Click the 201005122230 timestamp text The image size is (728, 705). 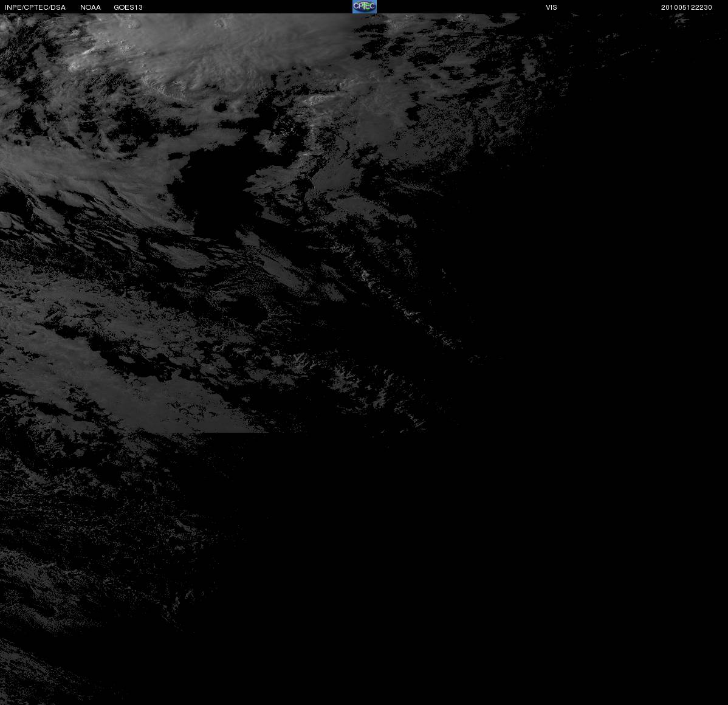[686, 7]
